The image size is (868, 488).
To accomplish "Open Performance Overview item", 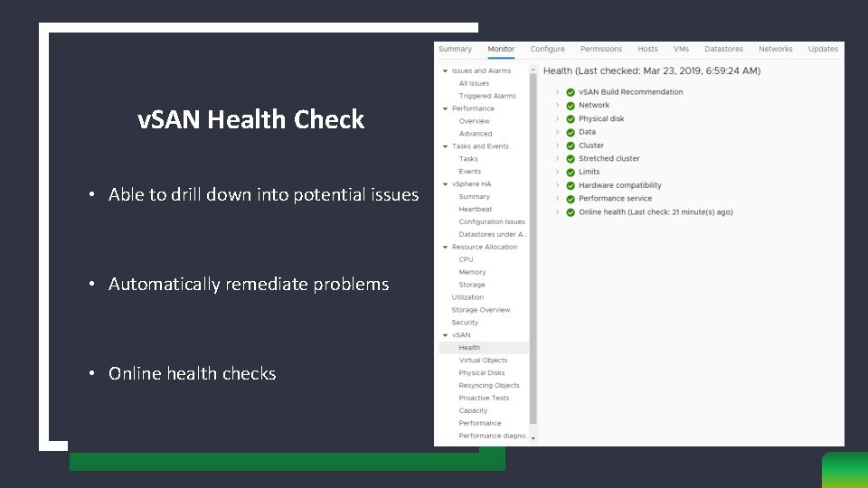I will click(474, 121).
